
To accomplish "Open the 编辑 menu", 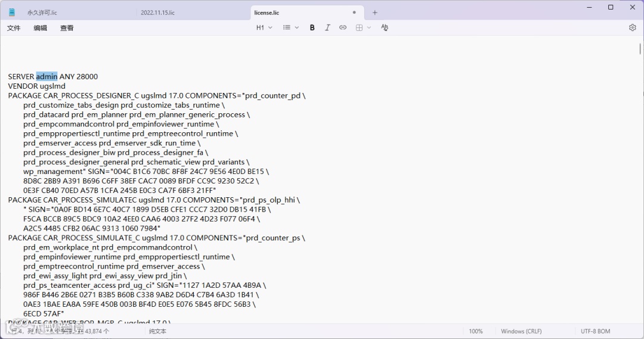I will [x=41, y=28].
